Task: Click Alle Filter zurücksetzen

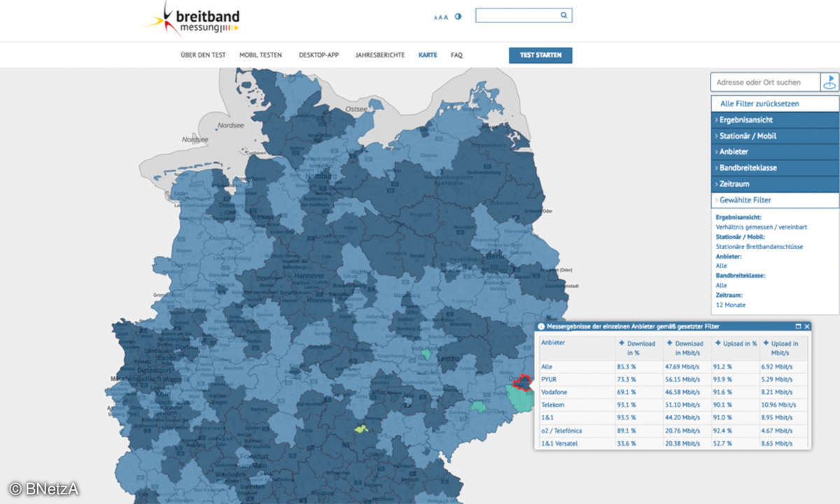Action: click(775, 104)
